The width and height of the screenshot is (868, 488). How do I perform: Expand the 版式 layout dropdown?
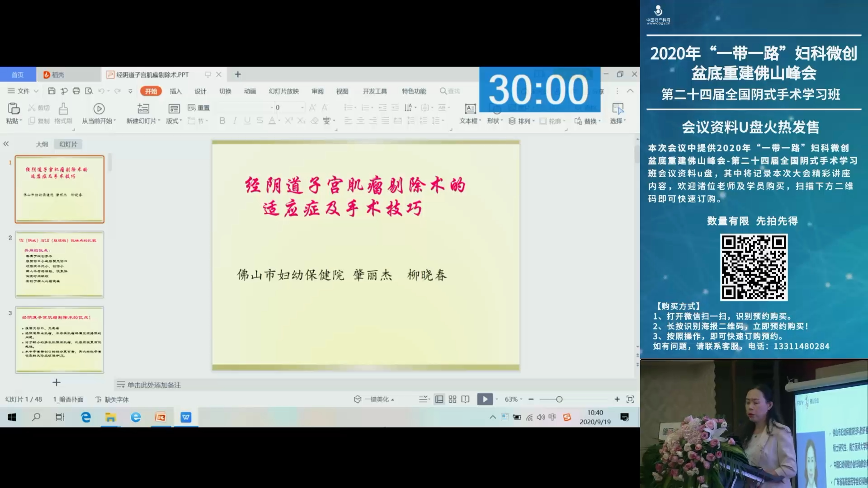174,121
